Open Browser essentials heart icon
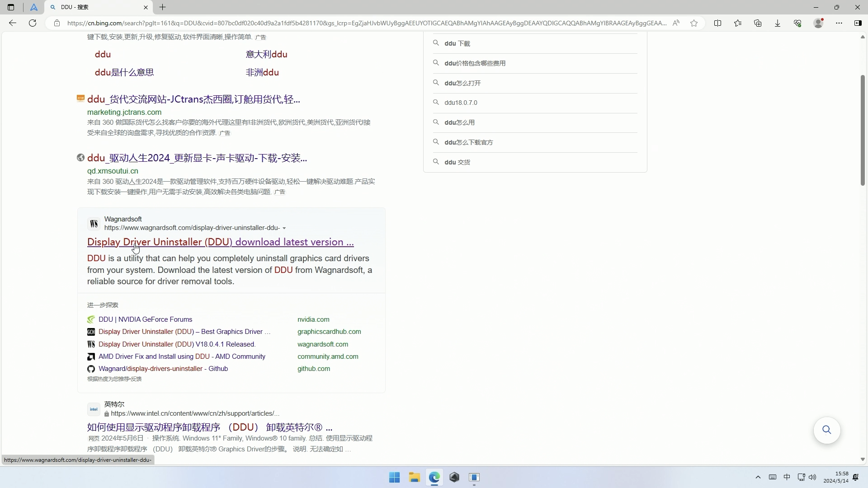The height and width of the screenshot is (488, 868). point(797,23)
